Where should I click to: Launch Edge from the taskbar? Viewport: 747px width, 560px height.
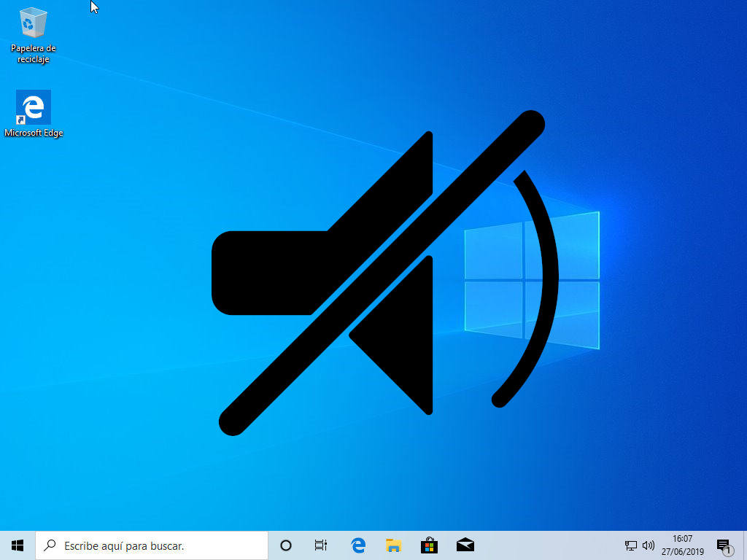coord(357,545)
